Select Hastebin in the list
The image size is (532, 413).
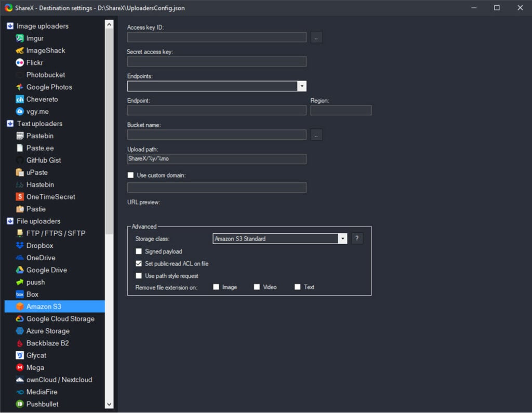tap(40, 184)
